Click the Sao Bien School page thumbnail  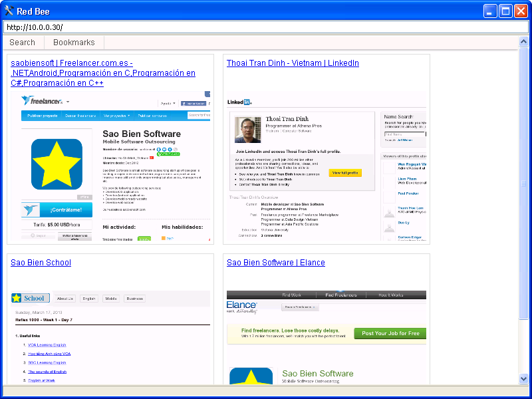[110, 337]
